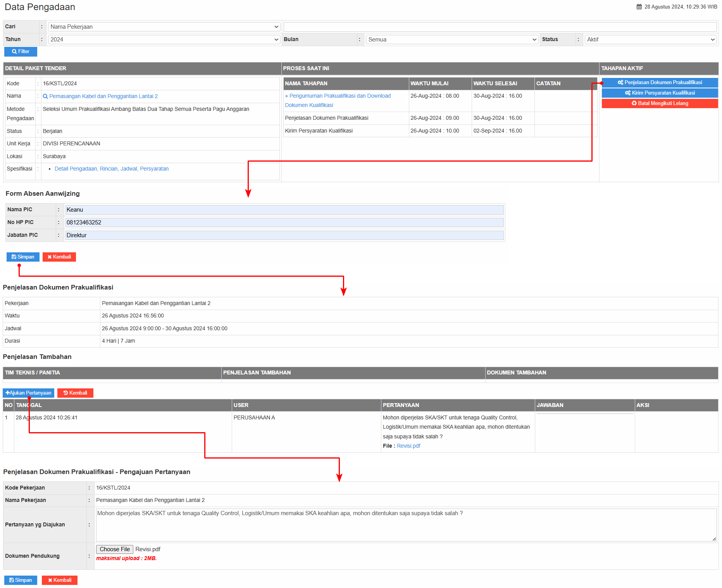Click gears icon on Kirim Persyaratan Kualifikasi
Viewport: 722px width, 588px height.
[x=627, y=93]
